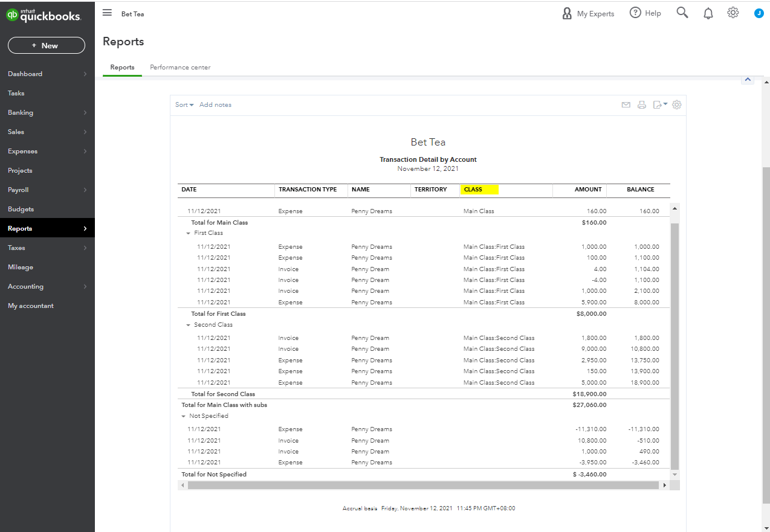The width and height of the screenshot is (770, 532).
Task: Print the report with printer icon
Action: (x=642, y=105)
